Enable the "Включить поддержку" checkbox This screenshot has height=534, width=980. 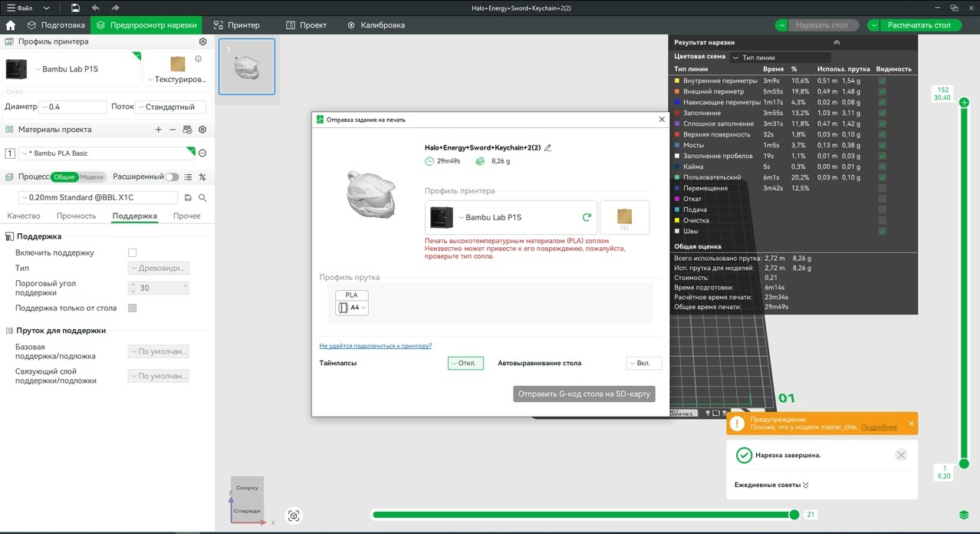(132, 252)
